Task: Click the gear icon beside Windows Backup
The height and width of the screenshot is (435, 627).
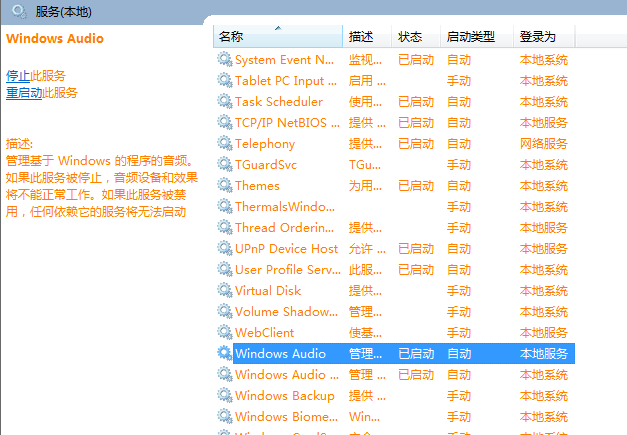Action: [x=225, y=395]
